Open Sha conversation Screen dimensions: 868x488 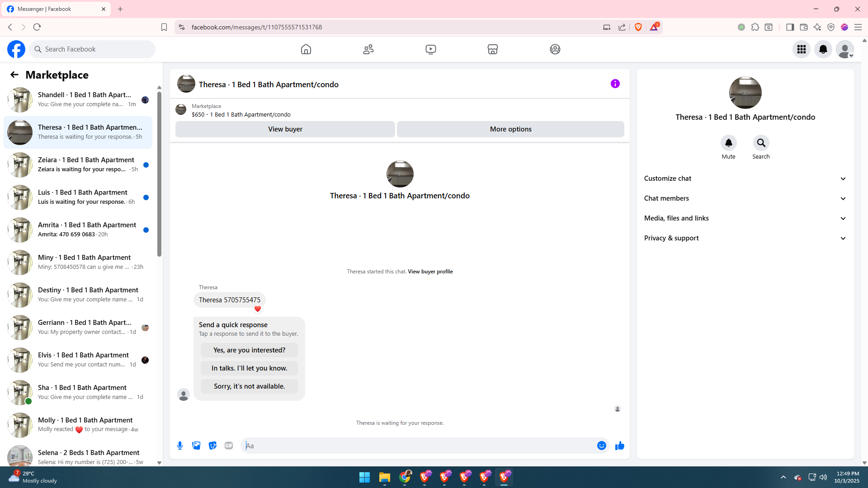pos(78,392)
